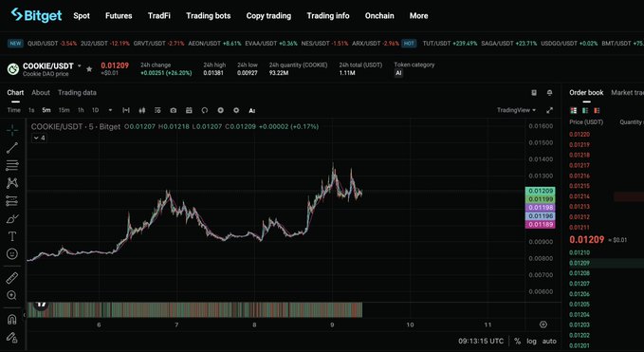Select the ruler measure tool
Viewport: 644px width, 352px height.
pyautogui.click(x=12, y=278)
